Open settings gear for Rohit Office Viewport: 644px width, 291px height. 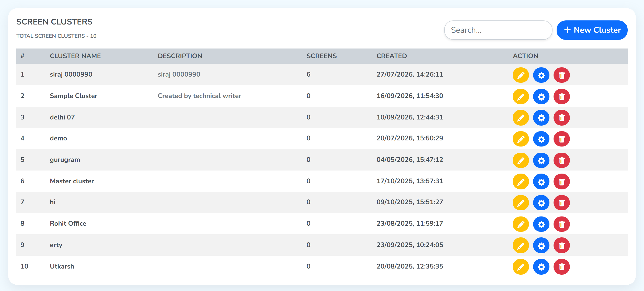click(x=541, y=224)
